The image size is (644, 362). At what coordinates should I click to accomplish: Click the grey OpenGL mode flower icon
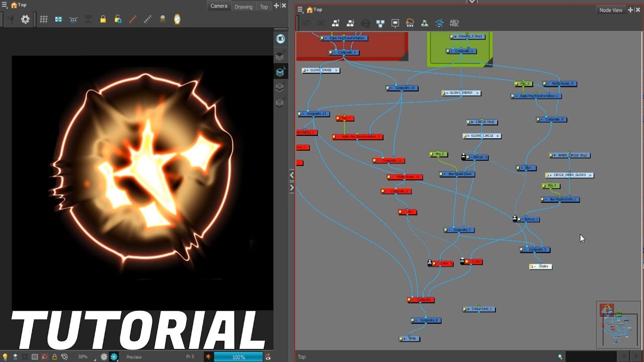pos(104,357)
